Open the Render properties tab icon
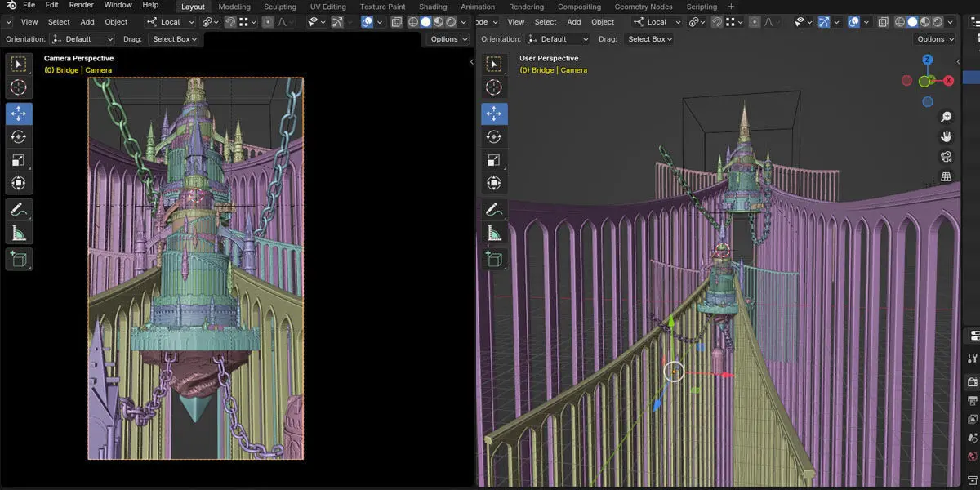This screenshot has width=980, height=490. click(x=973, y=382)
